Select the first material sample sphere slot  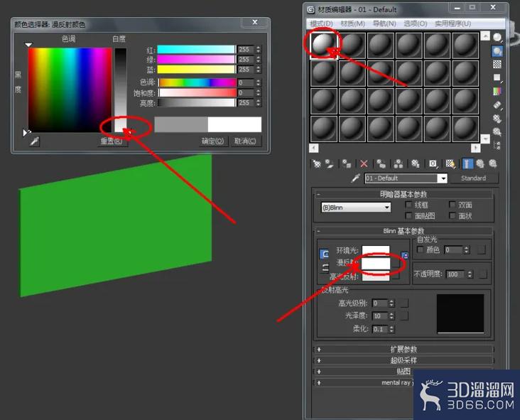click(x=323, y=45)
